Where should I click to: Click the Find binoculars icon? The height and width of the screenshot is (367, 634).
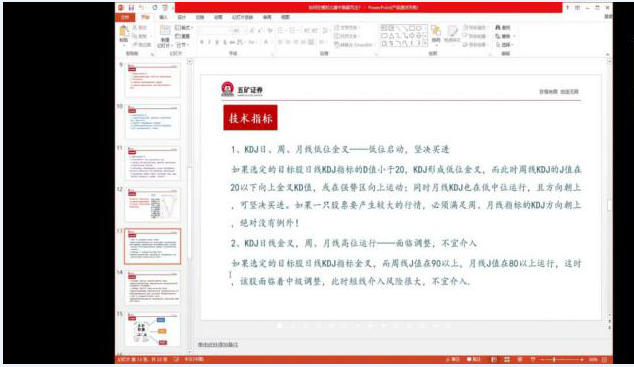503,27
